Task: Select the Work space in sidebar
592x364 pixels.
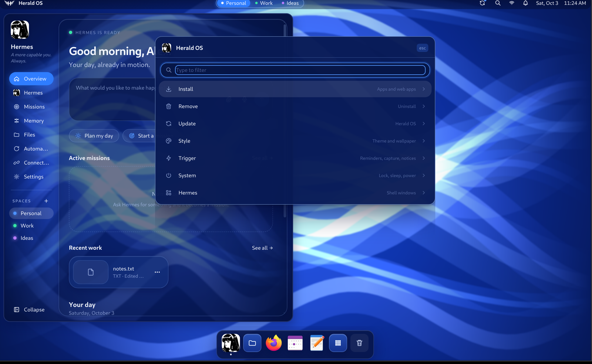Action: coord(31,226)
